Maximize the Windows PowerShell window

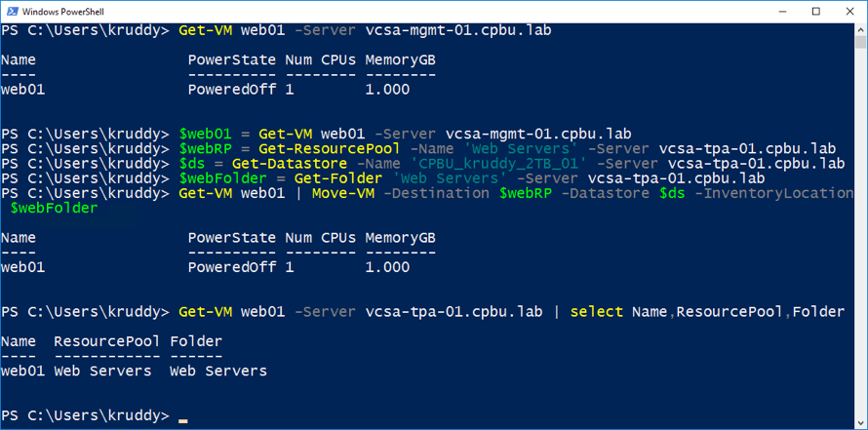coord(816,11)
